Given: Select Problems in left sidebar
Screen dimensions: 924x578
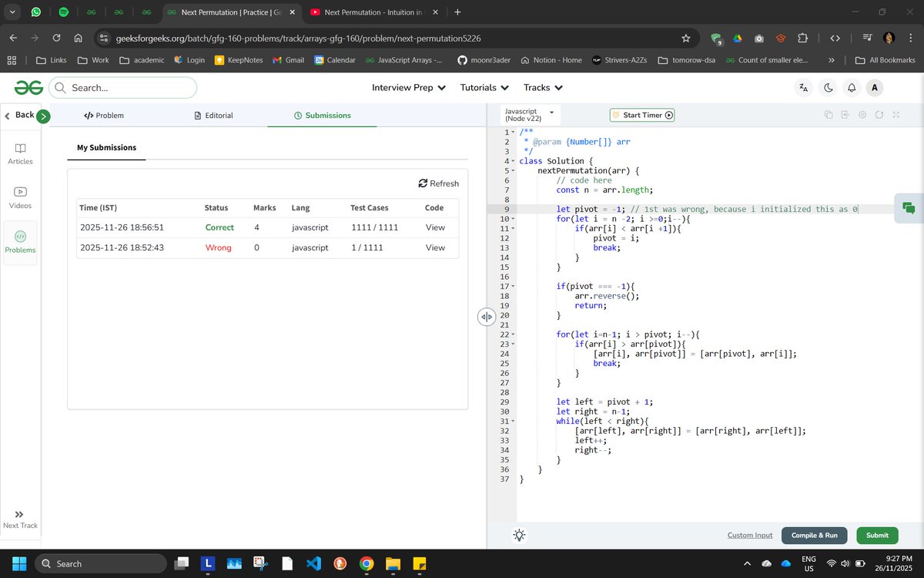Looking at the screenshot, I should tap(20, 242).
